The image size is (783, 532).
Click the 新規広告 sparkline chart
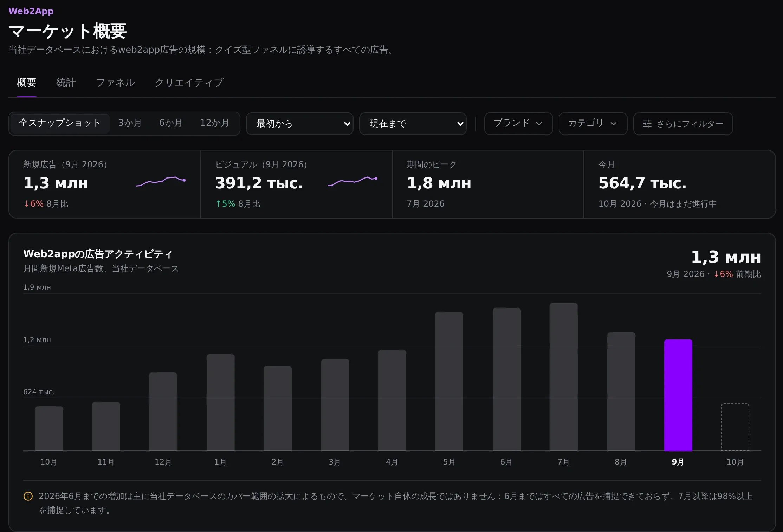(161, 181)
